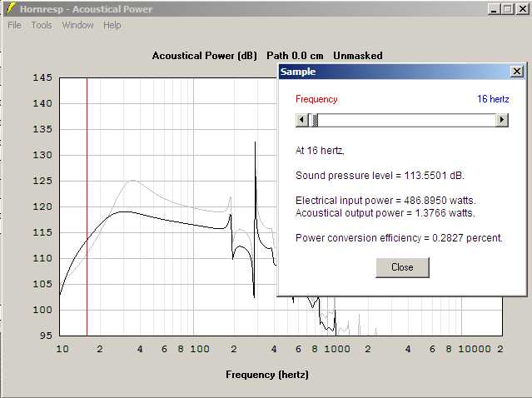
Task: Open the Help menu
Action: pyautogui.click(x=112, y=26)
